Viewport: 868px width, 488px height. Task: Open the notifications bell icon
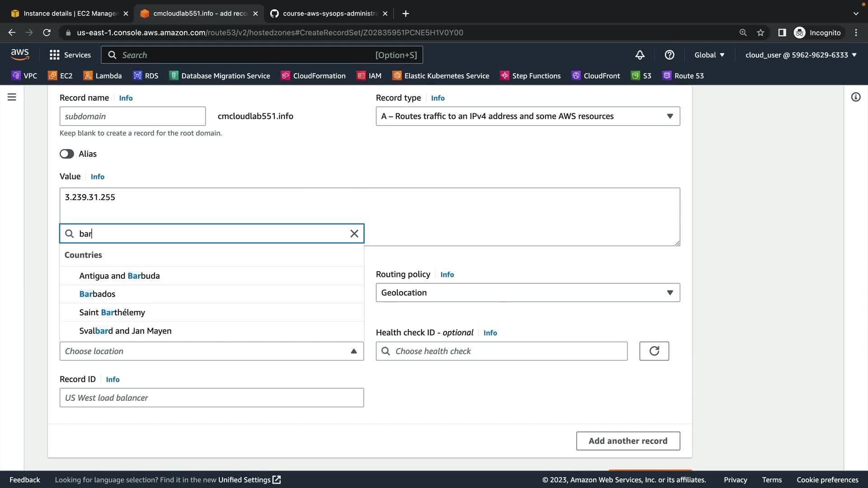pos(640,55)
